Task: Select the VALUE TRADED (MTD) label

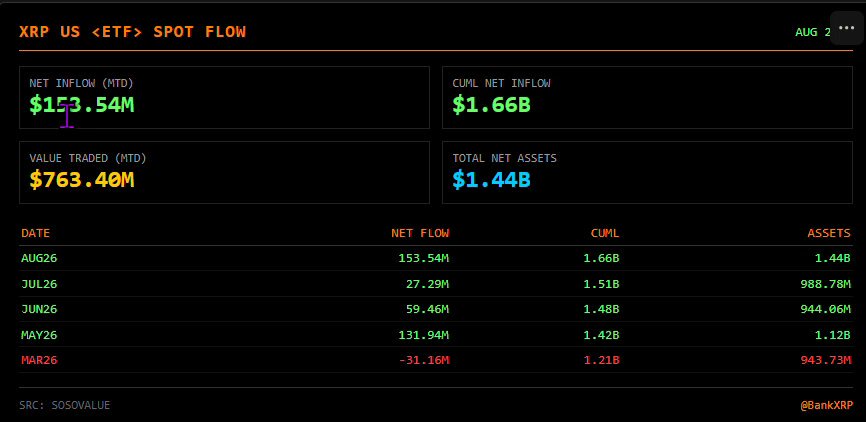Action: [88, 159]
